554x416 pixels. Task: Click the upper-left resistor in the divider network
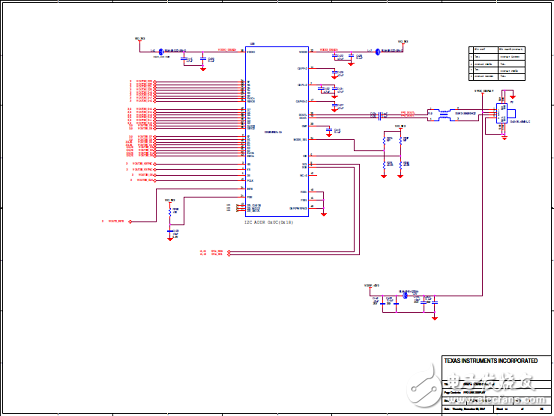click(x=384, y=140)
